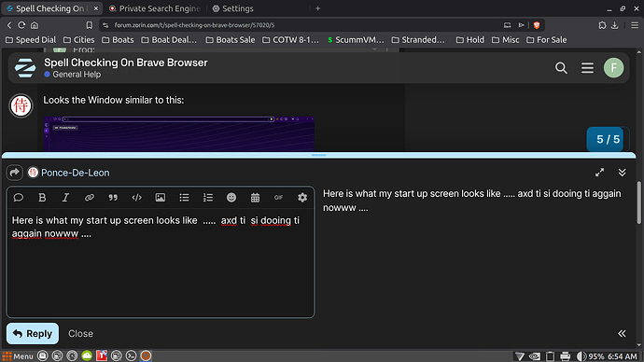Click the address bar URL
This screenshot has height=362, width=644.
tap(194, 25)
